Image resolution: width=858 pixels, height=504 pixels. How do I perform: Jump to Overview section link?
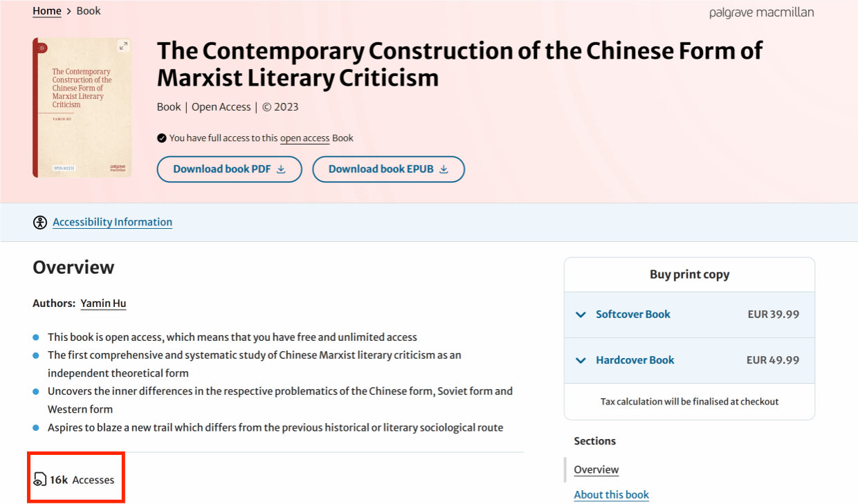tap(596, 469)
